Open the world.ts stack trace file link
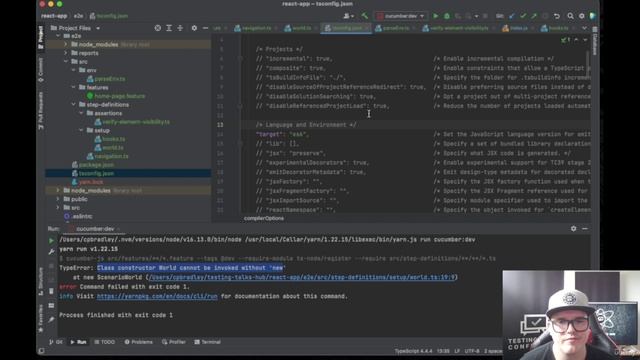The width and height of the screenshot is (640, 360). tap(302, 278)
